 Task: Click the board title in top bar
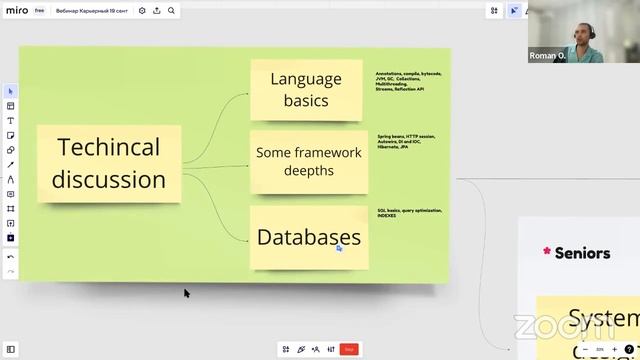click(x=92, y=11)
